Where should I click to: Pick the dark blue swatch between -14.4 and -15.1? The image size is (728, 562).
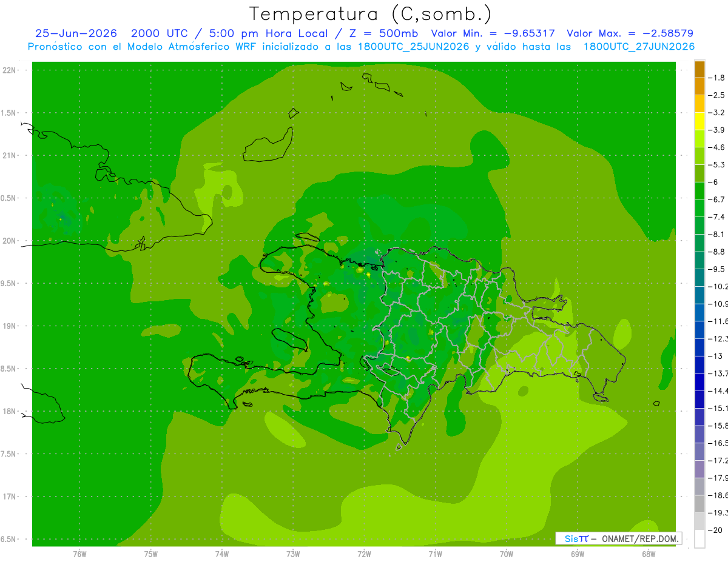coord(699,400)
